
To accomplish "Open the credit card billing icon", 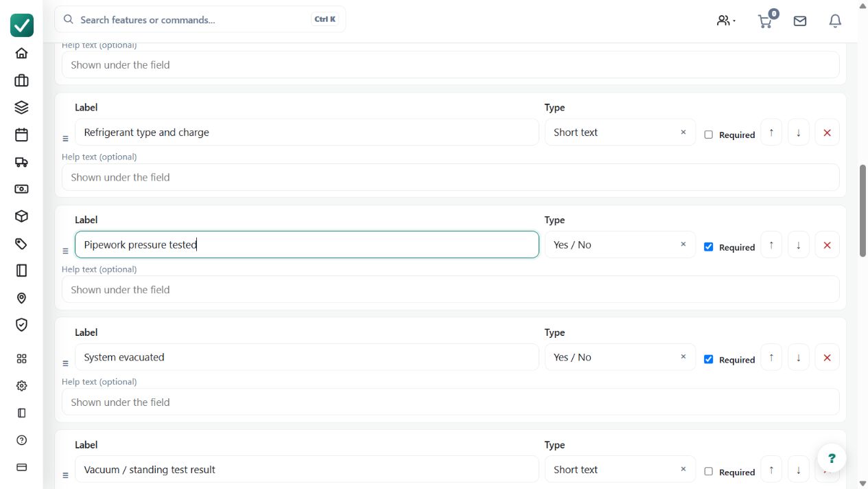I will (21, 467).
